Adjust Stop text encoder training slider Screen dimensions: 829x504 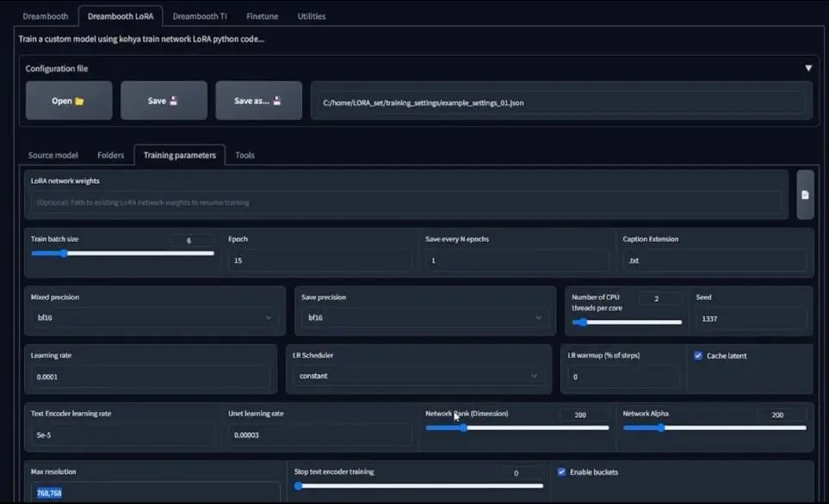(x=418, y=486)
